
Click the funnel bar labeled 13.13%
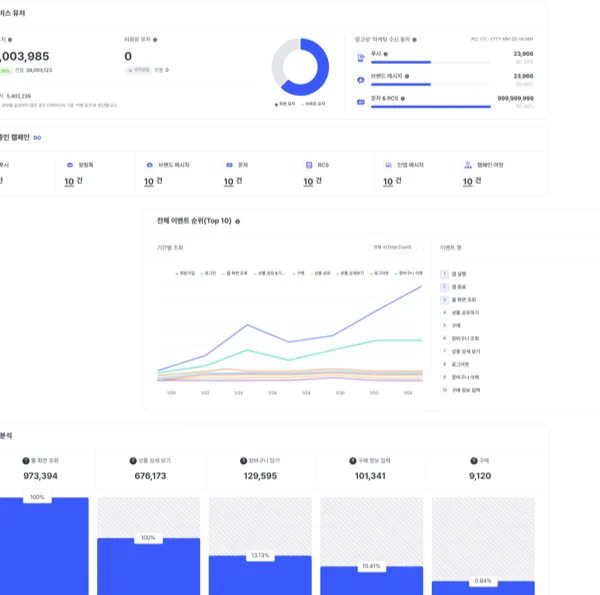(x=260, y=575)
